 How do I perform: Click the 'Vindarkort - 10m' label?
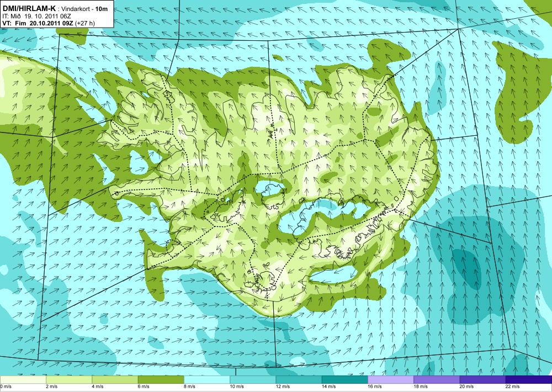point(84,9)
